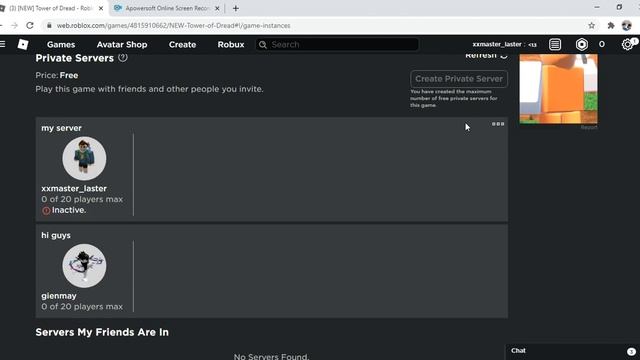Close the Apowersoft Online Screen Recorder tab

(217, 8)
